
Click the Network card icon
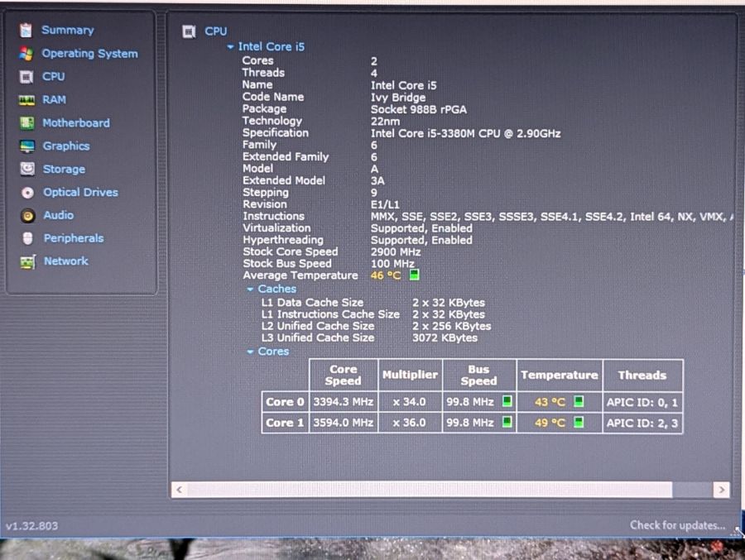27,261
